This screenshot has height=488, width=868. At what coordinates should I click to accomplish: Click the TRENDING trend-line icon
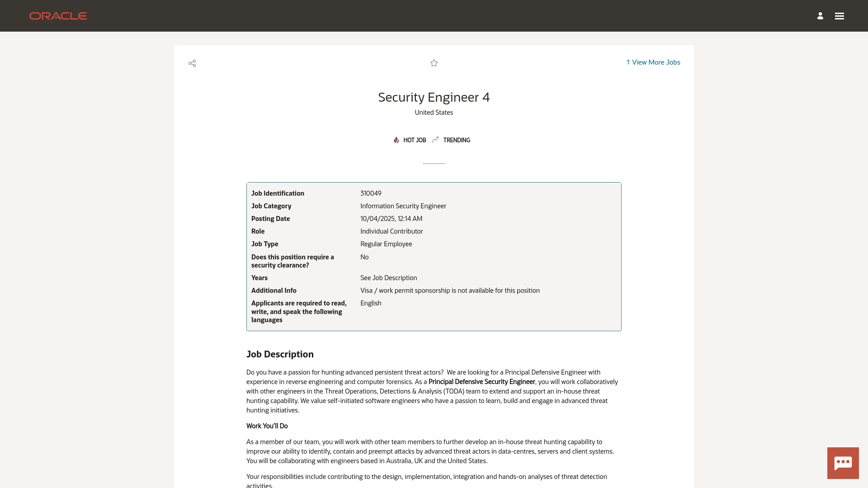pyautogui.click(x=435, y=140)
